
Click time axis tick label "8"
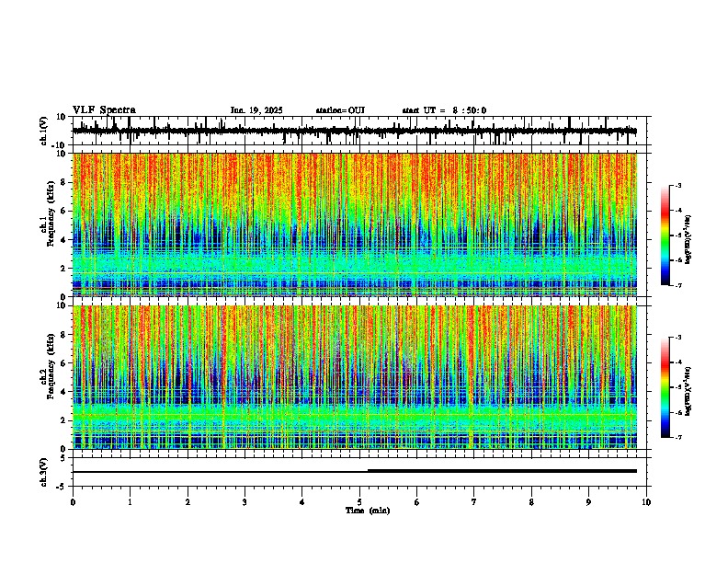point(531,502)
